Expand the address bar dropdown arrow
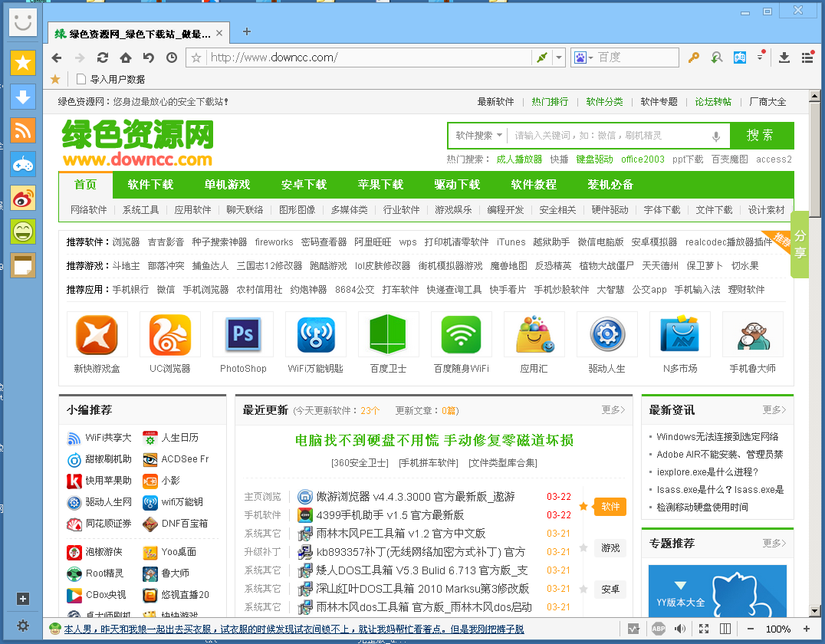 click(x=560, y=58)
